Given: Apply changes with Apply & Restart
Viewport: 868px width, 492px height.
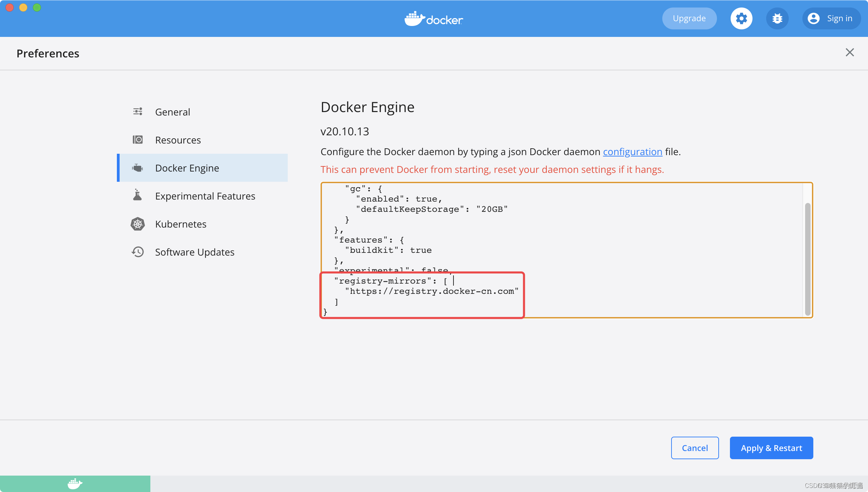Looking at the screenshot, I should coord(771,448).
